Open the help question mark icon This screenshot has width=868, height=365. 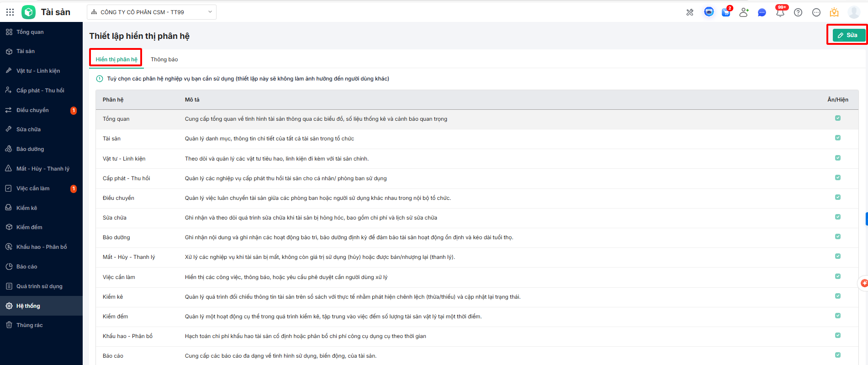click(x=798, y=12)
